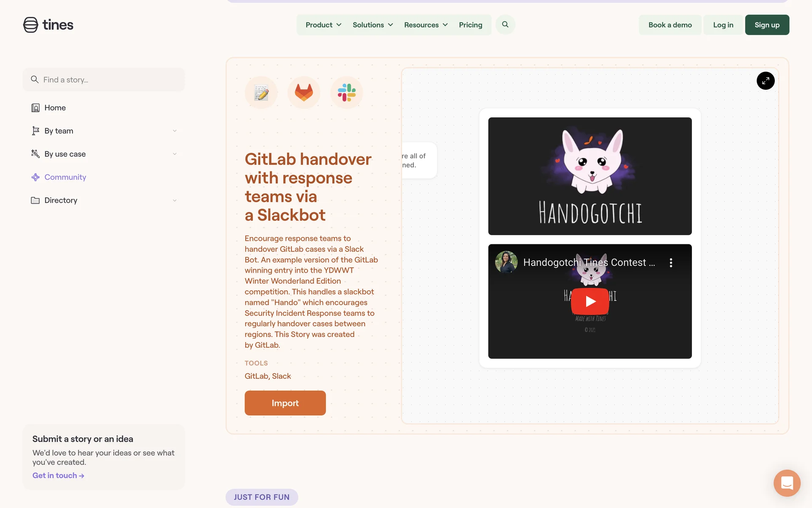The image size is (812, 508).
Task: Expand the By use case section
Action: pyautogui.click(x=104, y=154)
